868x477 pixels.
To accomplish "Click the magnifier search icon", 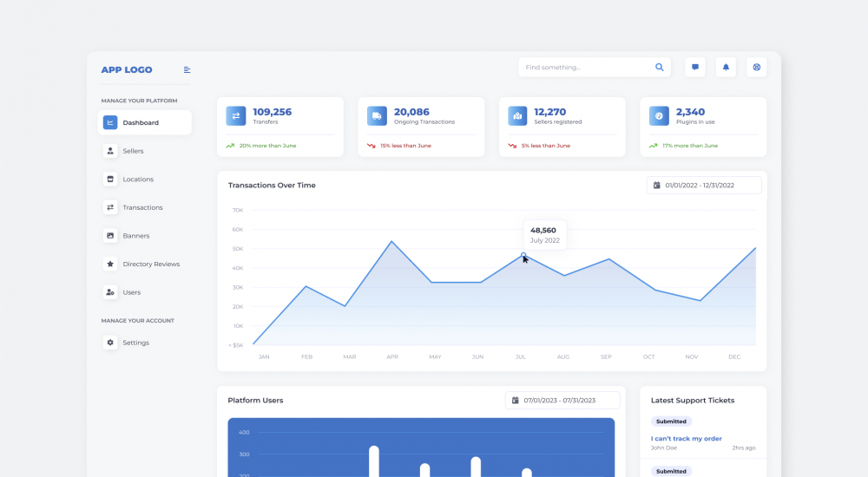I will coord(660,67).
